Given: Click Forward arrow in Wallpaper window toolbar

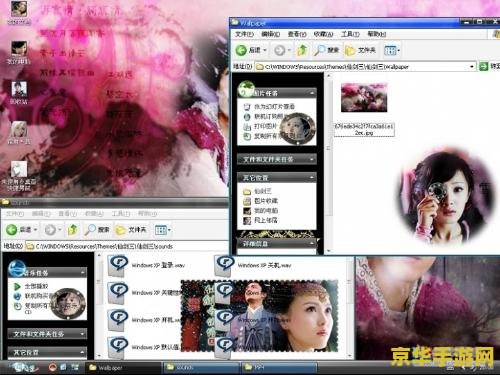Looking at the screenshot, I should tap(280, 50).
